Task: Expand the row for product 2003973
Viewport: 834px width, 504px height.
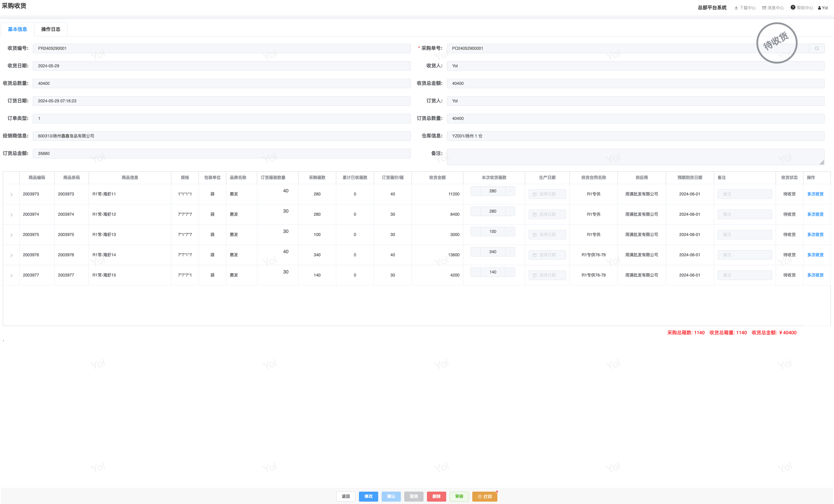Action: coord(11,194)
